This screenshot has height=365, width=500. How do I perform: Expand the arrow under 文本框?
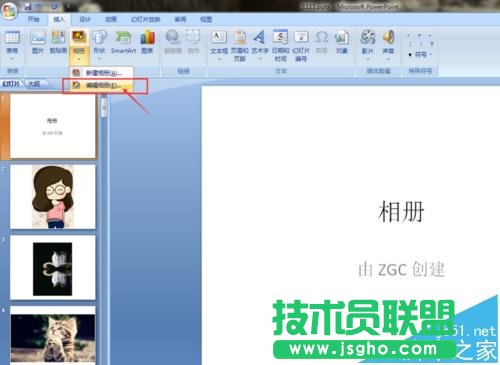(219, 59)
